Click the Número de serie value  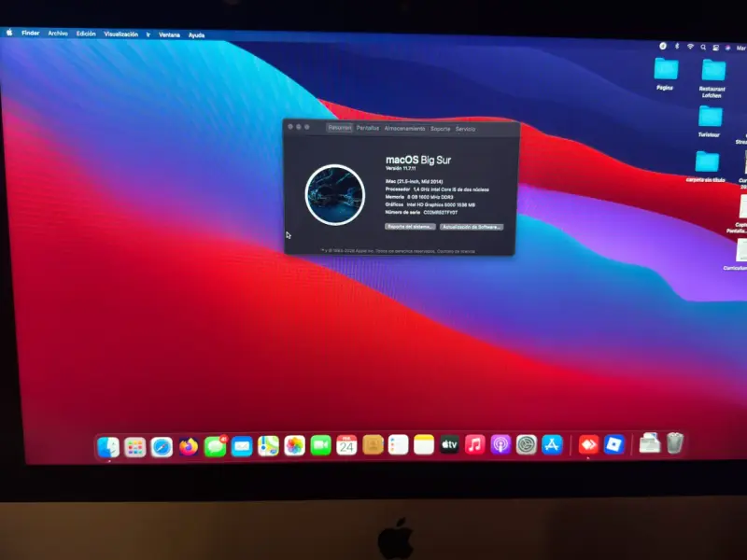[440, 213]
